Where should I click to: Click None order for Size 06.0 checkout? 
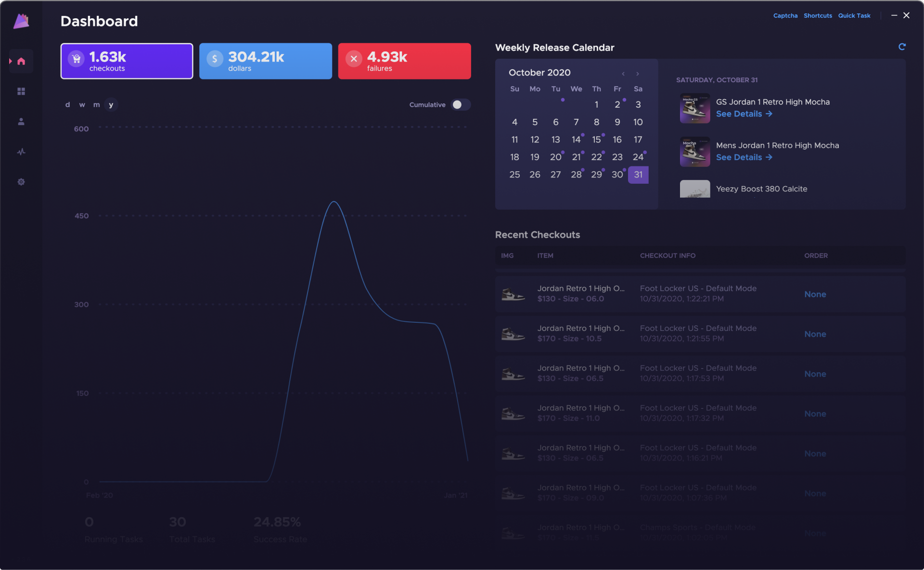[x=815, y=294]
